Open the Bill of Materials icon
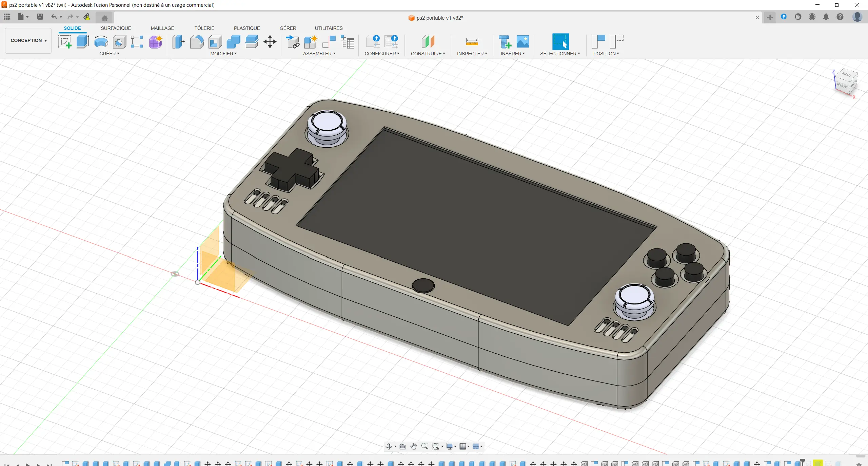 pos(348,42)
